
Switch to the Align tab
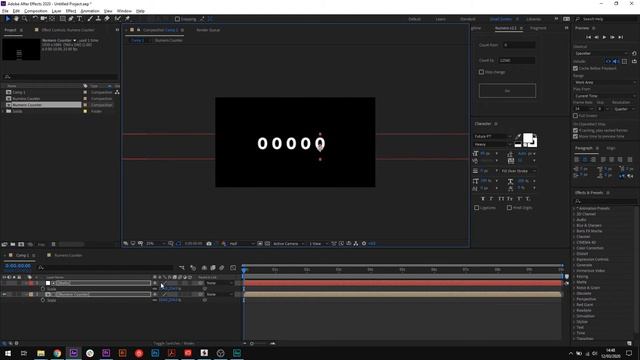(x=611, y=148)
